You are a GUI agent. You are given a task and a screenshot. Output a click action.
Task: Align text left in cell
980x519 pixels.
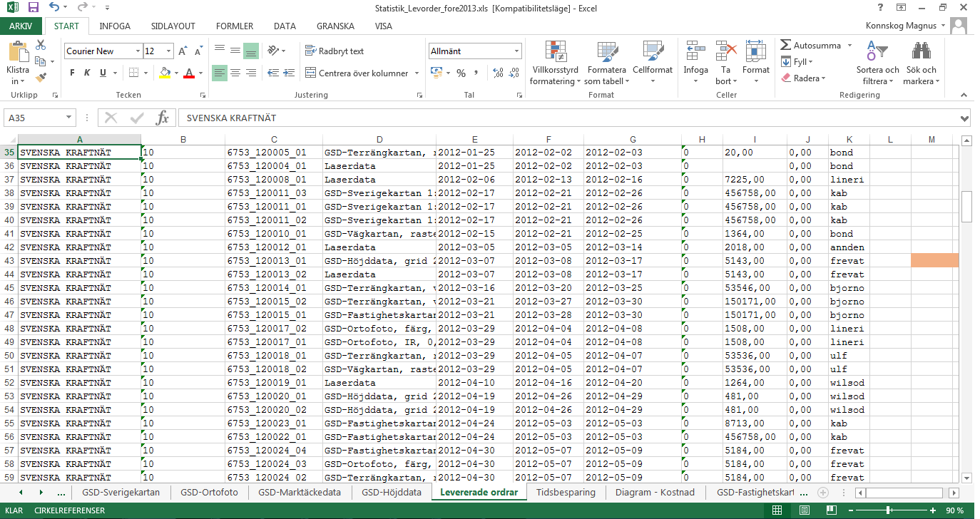219,73
